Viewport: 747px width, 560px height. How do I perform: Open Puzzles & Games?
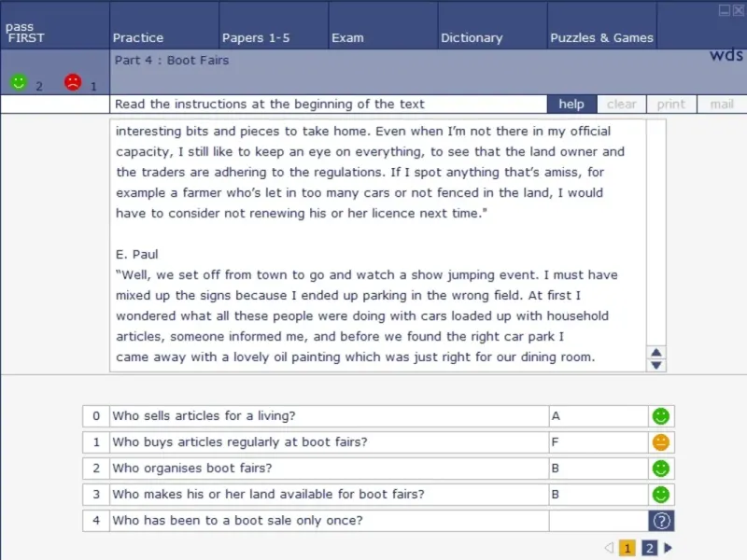click(601, 38)
